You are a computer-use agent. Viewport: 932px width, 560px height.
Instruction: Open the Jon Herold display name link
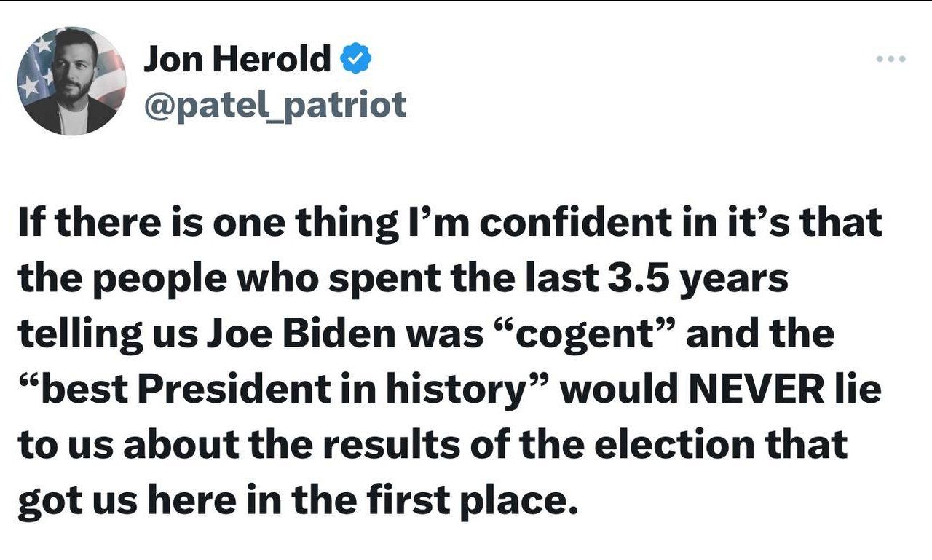point(237,60)
